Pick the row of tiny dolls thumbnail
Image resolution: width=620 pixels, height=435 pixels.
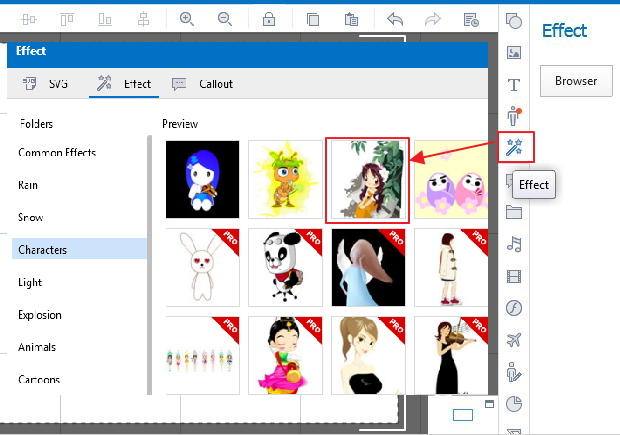pyautogui.click(x=202, y=355)
